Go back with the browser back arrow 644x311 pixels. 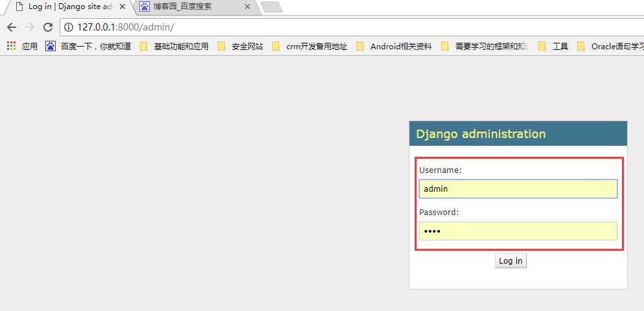(12, 27)
